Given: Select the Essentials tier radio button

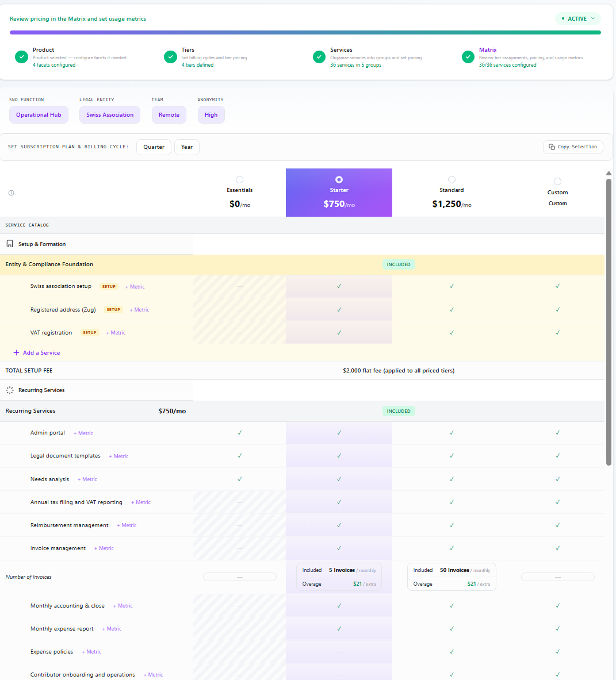Looking at the screenshot, I should (x=239, y=179).
